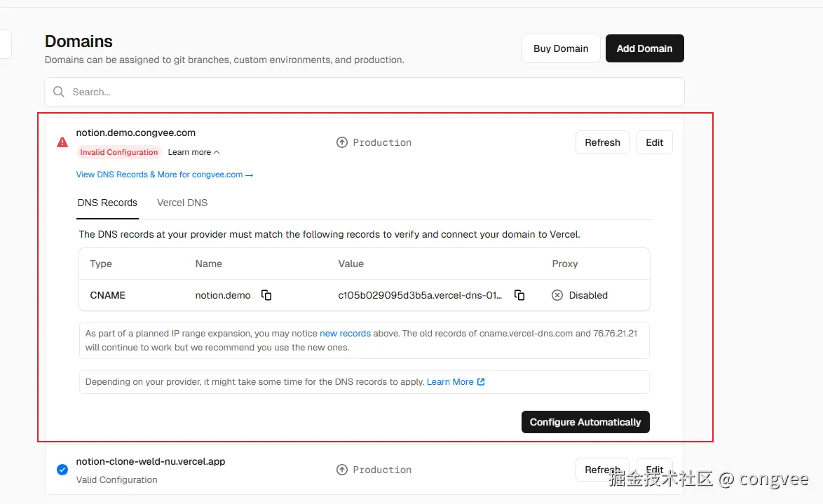
Task: Switch to the DNS Records tab
Action: [x=107, y=203]
